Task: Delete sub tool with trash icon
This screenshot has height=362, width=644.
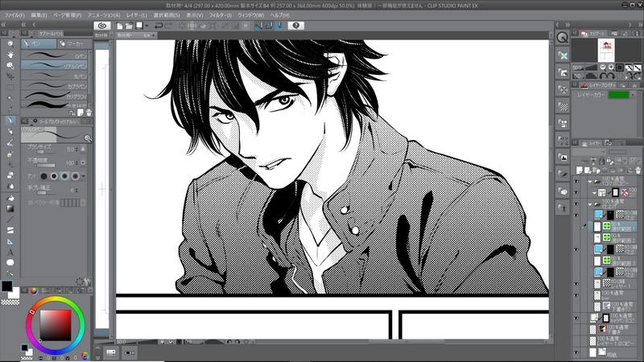Action: [89, 113]
